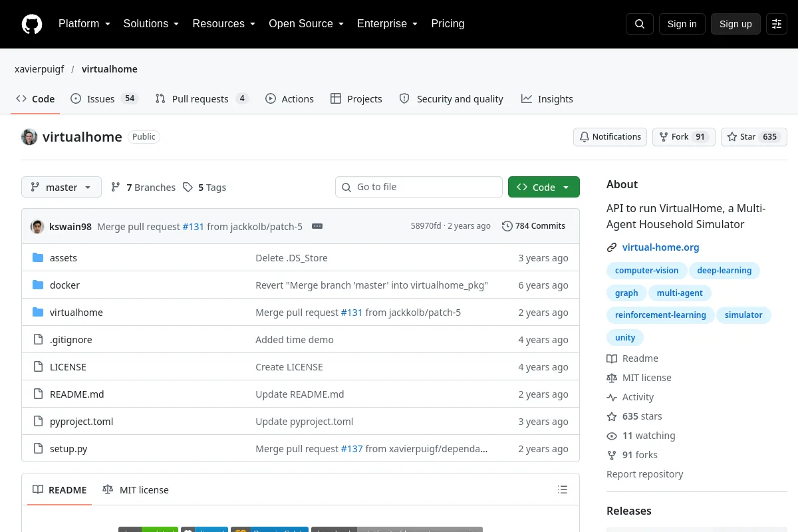Open the master branch selector
Screen dimensions: 798x532
coord(61,188)
